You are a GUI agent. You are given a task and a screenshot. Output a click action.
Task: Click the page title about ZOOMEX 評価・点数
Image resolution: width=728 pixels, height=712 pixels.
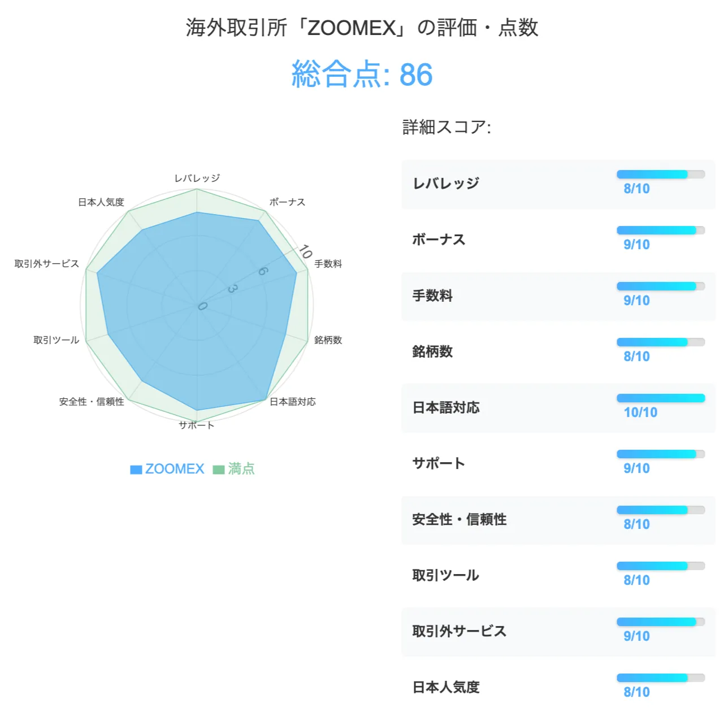click(x=362, y=28)
